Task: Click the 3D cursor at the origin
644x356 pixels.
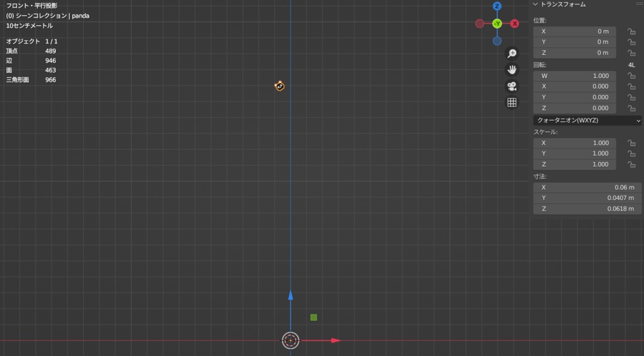Action: (x=291, y=340)
